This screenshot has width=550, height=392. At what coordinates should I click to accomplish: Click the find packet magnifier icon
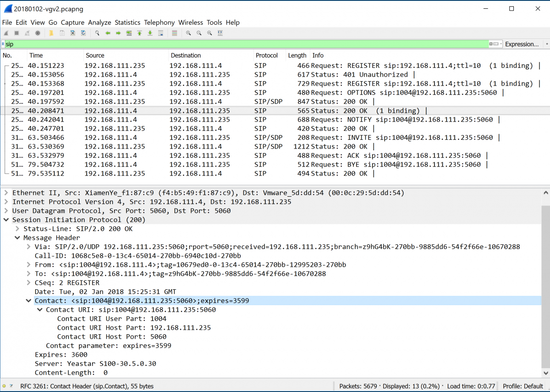(97, 33)
